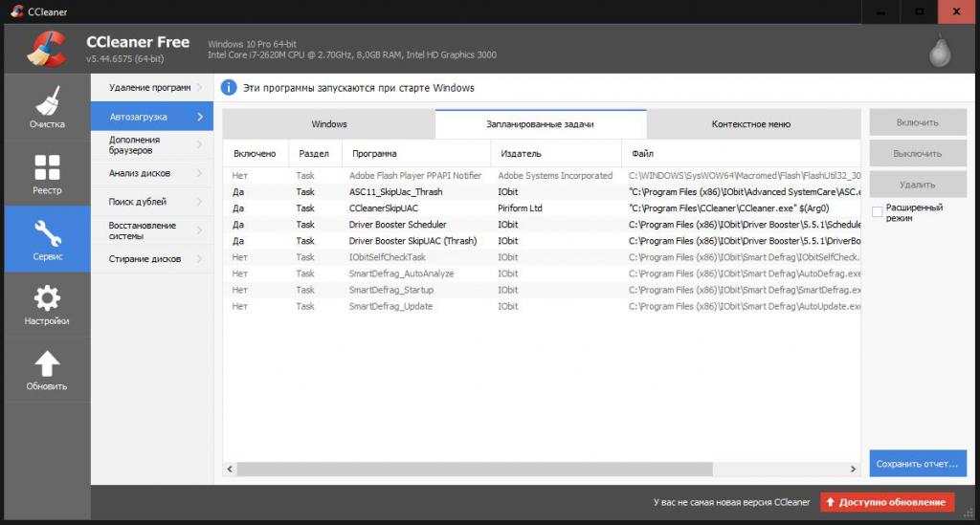The height and width of the screenshot is (525, 980).
Task: Maximize the CCleaner window
Action: pyautogui.click(x=919, y=11)
